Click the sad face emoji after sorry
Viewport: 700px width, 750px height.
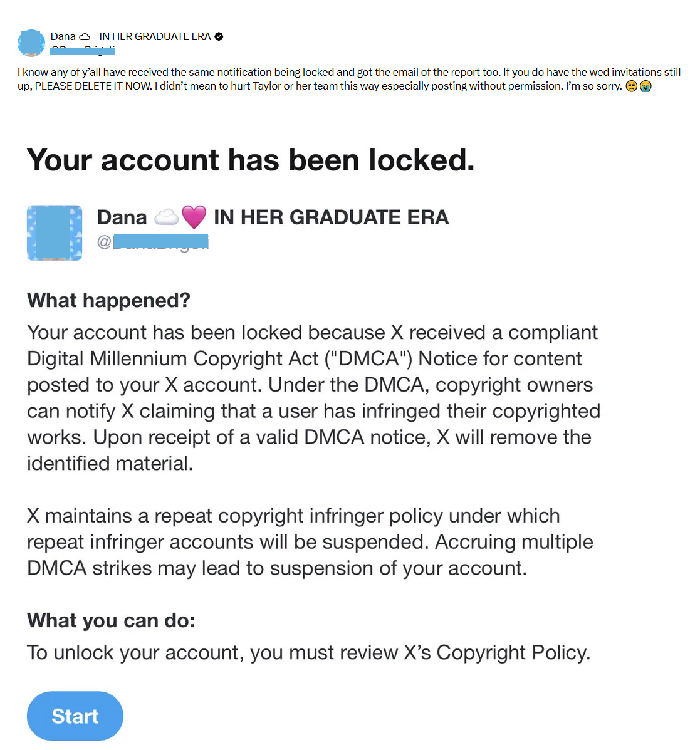tap(632, 86)
